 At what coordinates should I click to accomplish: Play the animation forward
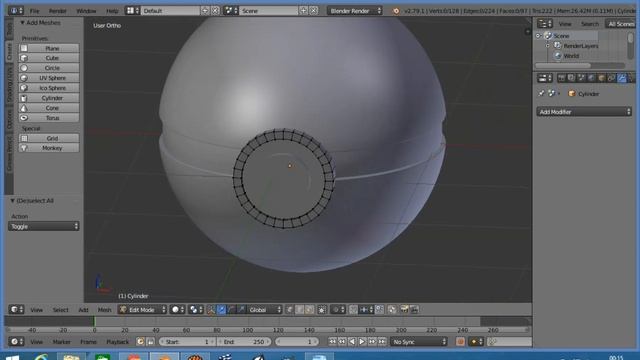tap(362, 342)
